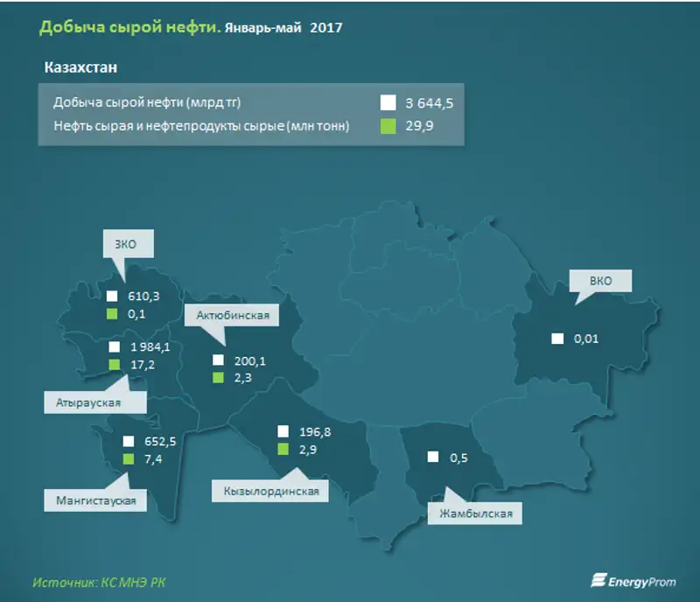Select the ВКО region label
Viewport: 700px width, 602px height.
point(599,282)
